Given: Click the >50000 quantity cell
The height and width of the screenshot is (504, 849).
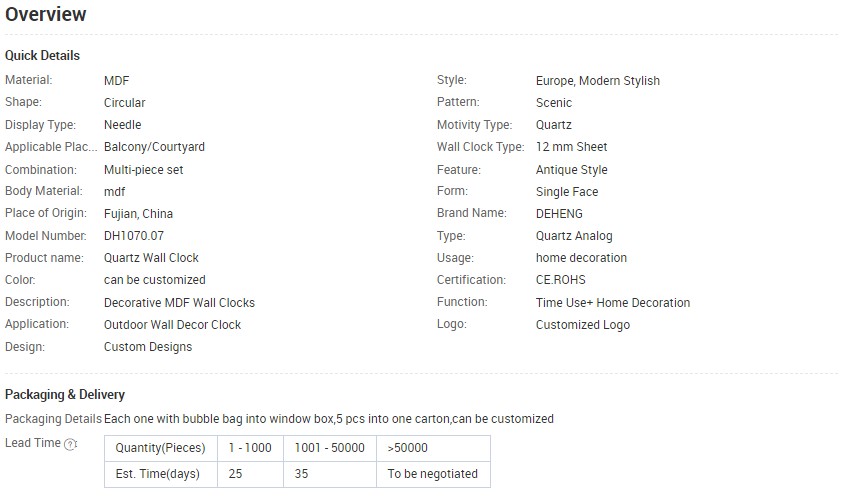Looking at the screenshot, I should 407,448.
